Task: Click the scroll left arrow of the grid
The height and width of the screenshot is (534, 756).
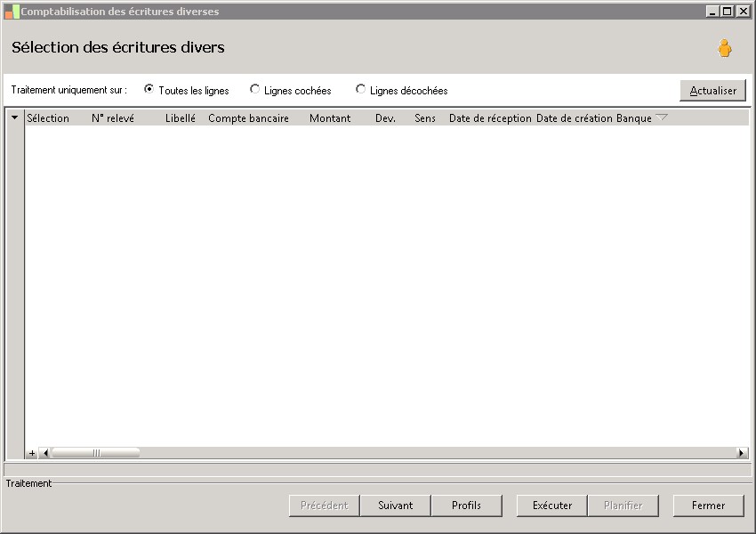Action: (45, 453)
